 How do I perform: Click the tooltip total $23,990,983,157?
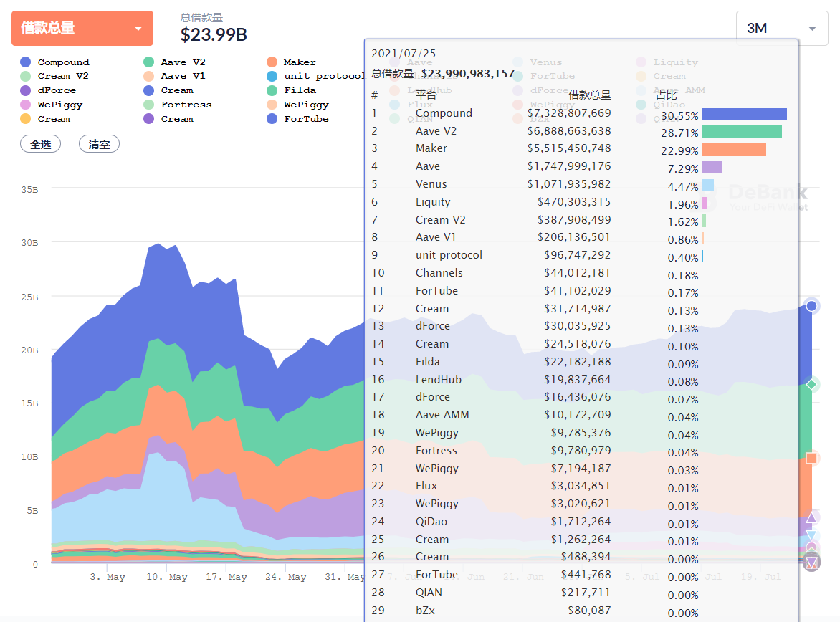pyautogui.click(x=468, y=73)
